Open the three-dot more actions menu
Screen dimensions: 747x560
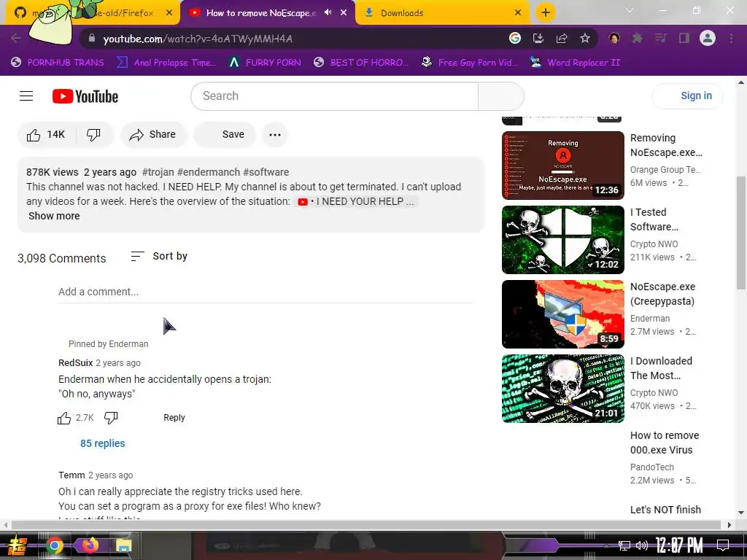(275, 135)
